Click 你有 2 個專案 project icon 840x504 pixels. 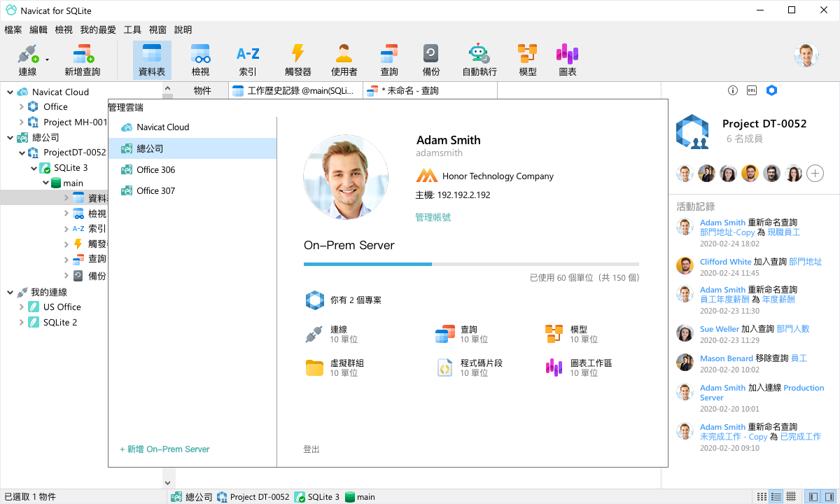pyautogui.click(x=315, y=300)
